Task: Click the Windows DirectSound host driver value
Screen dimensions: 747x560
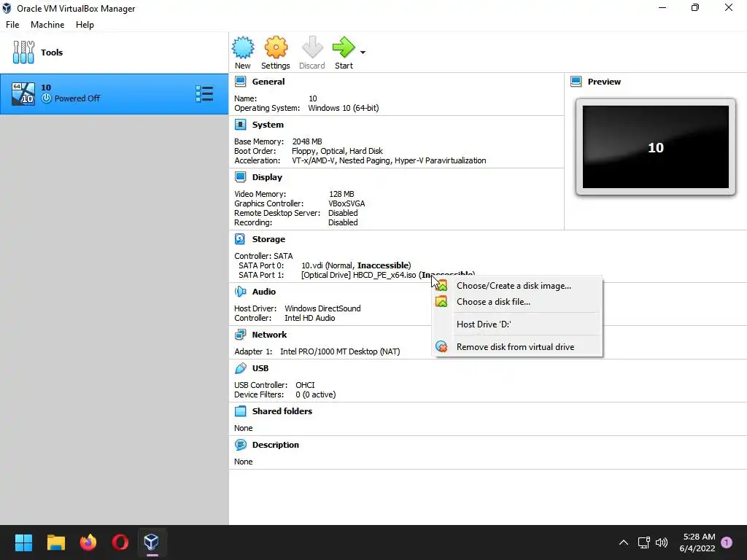Action: pyautogui.click(x=322, y=308)
